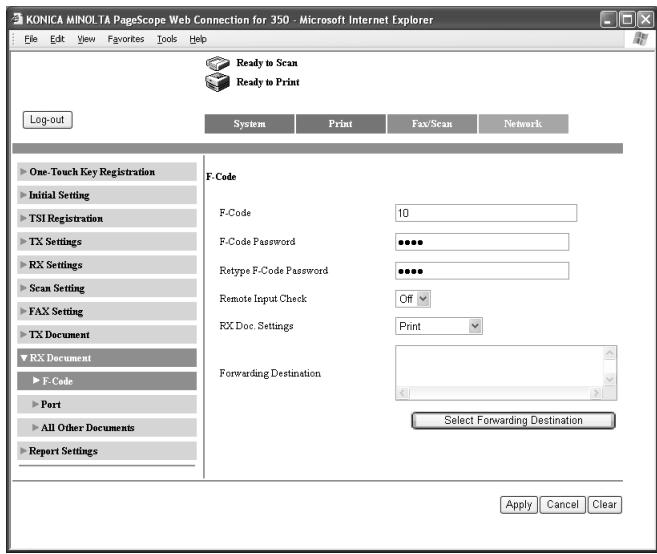Expand the Report Settings section
Viewport: 657px width, 554px height.
[107, 451]
